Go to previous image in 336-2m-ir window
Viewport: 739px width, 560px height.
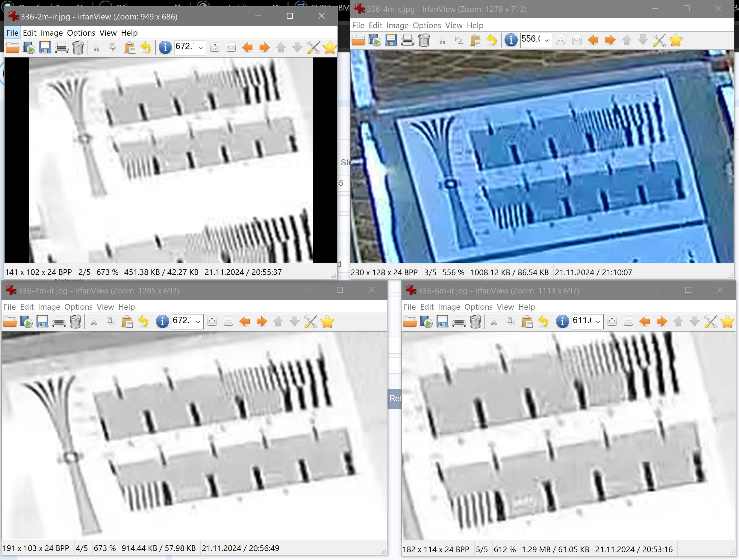coord(247,48)
